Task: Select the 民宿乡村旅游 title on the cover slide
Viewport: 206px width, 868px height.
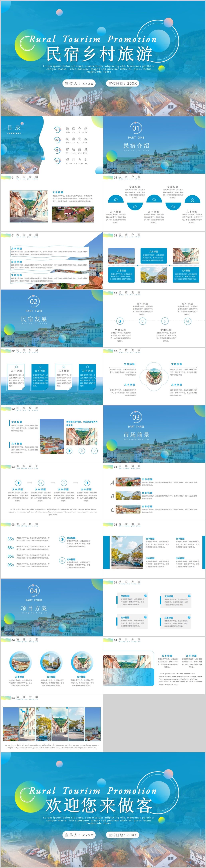Action: pyautogui.click(x=99, y=54)
